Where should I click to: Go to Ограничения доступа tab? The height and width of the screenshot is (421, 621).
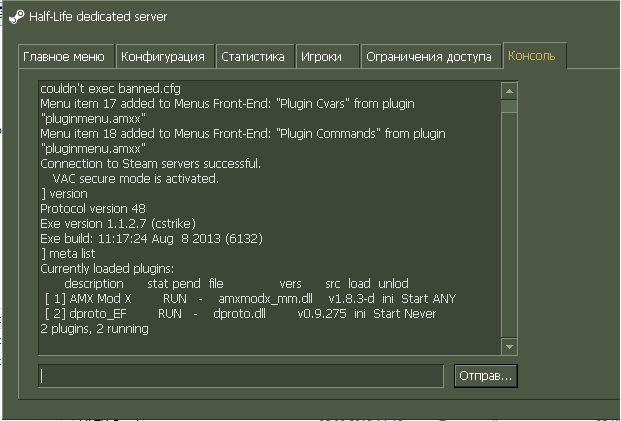pos(431,57)
